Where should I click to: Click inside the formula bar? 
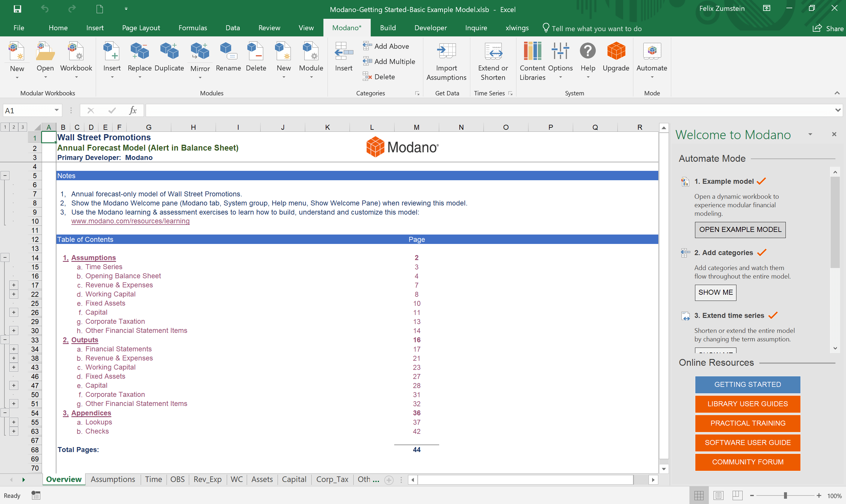pos(476,110)
